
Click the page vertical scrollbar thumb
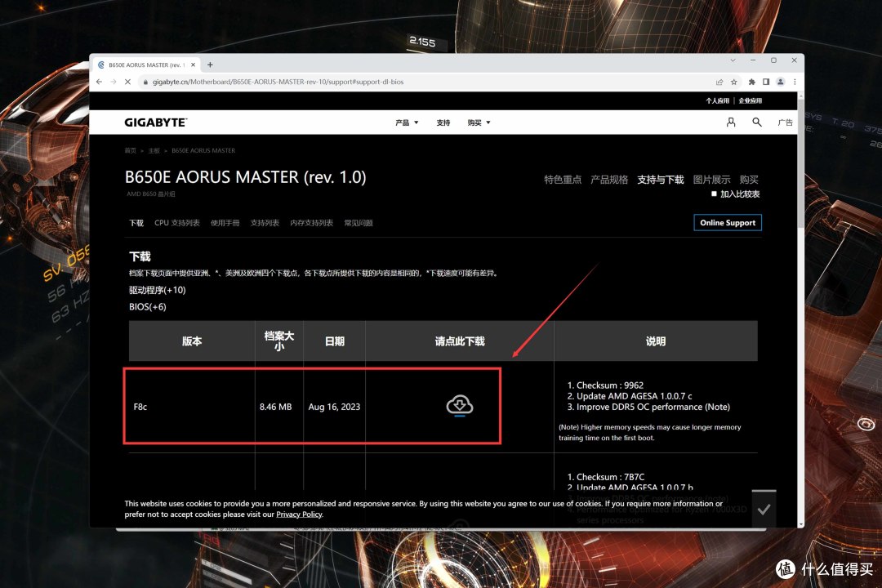point(800,163)
